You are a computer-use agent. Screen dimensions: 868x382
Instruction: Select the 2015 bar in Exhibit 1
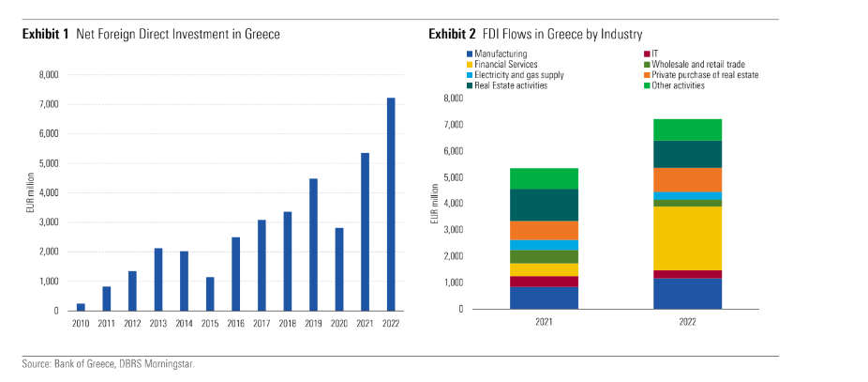coord(210,293)
